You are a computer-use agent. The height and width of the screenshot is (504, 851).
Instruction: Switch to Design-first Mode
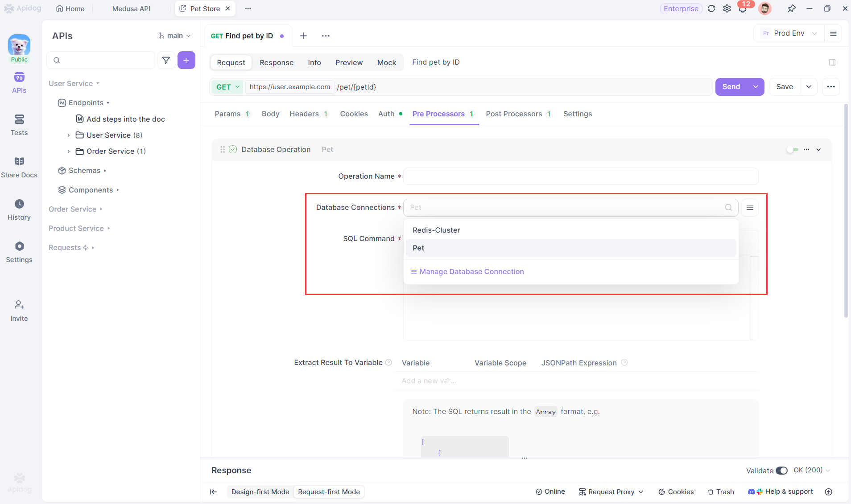click(260, 492)
